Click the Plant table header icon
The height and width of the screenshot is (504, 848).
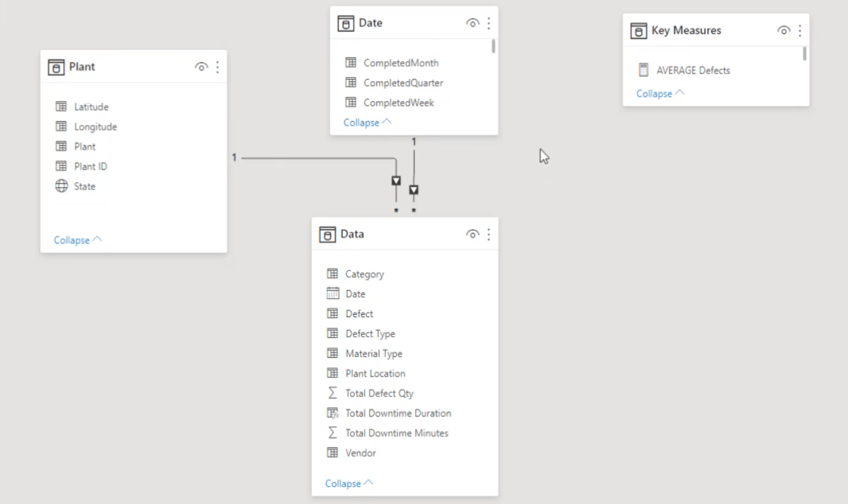[x=56, y=67]
